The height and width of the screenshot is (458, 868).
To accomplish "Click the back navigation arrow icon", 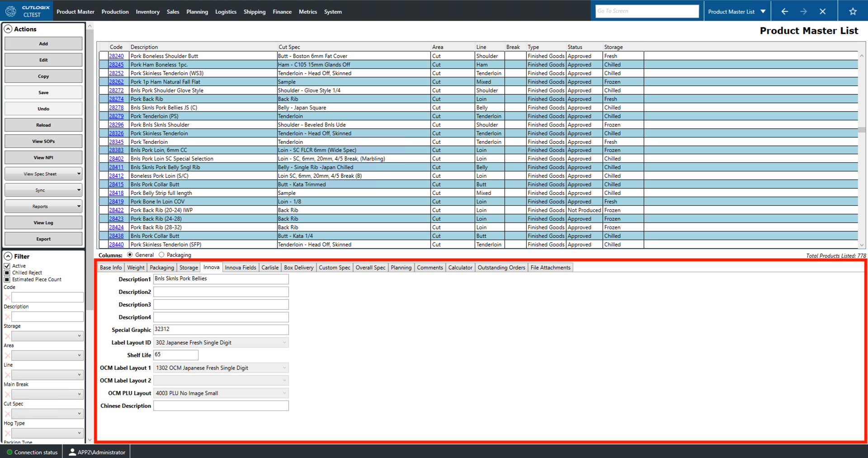I will tap(784, 11).
